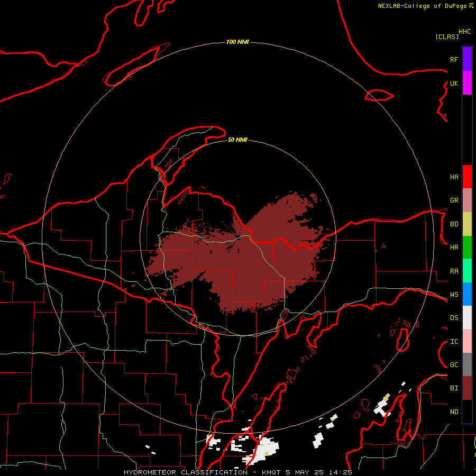The width and height of the screenshot is (476, 476).
Task: Click the HHC product label
Action: point(464,32)
